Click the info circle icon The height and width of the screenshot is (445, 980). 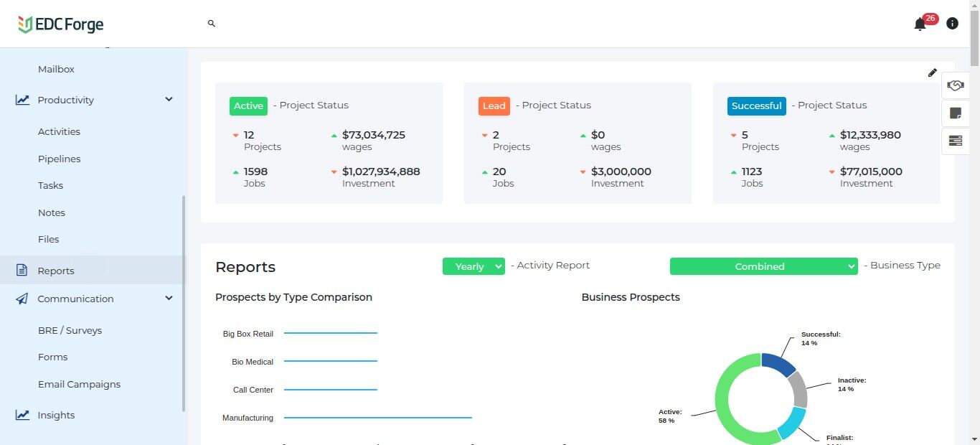952,24
